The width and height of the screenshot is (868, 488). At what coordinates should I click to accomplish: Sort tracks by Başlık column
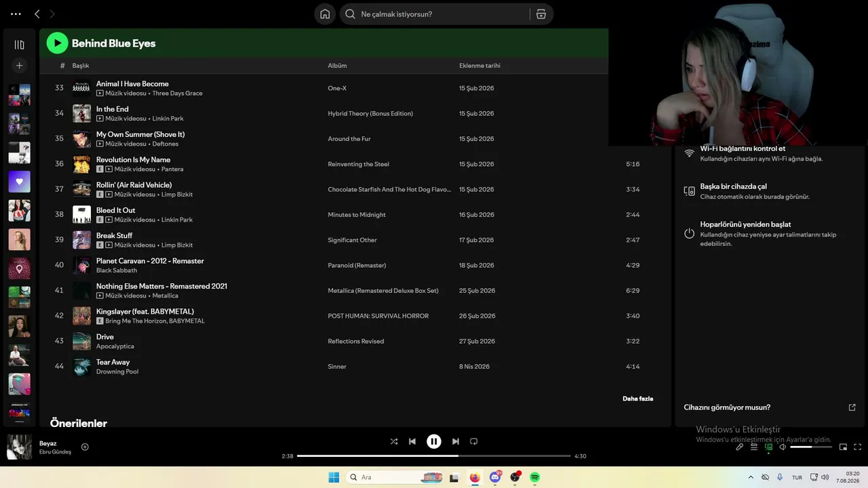81,66
